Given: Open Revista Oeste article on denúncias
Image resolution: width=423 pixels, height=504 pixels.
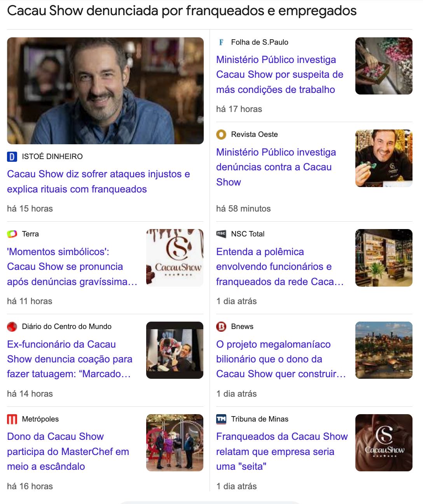Looking at the screenshot, I should point(276,167).
